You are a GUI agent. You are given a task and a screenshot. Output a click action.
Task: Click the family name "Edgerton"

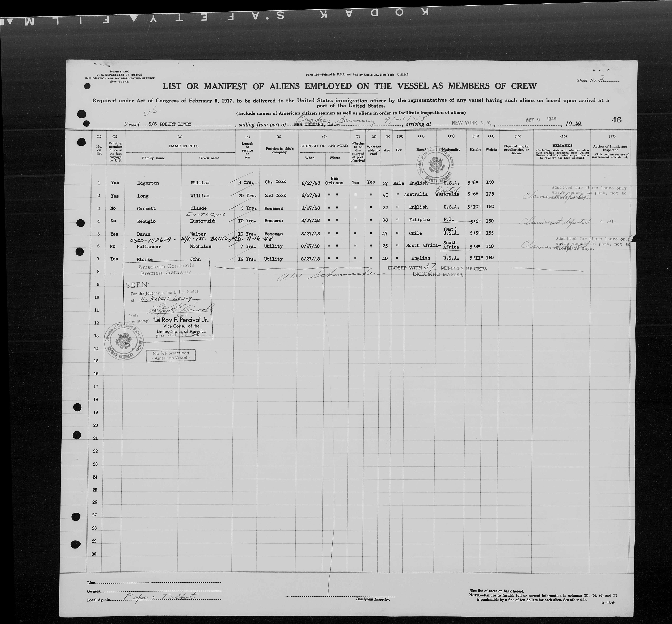pos(148,183)
